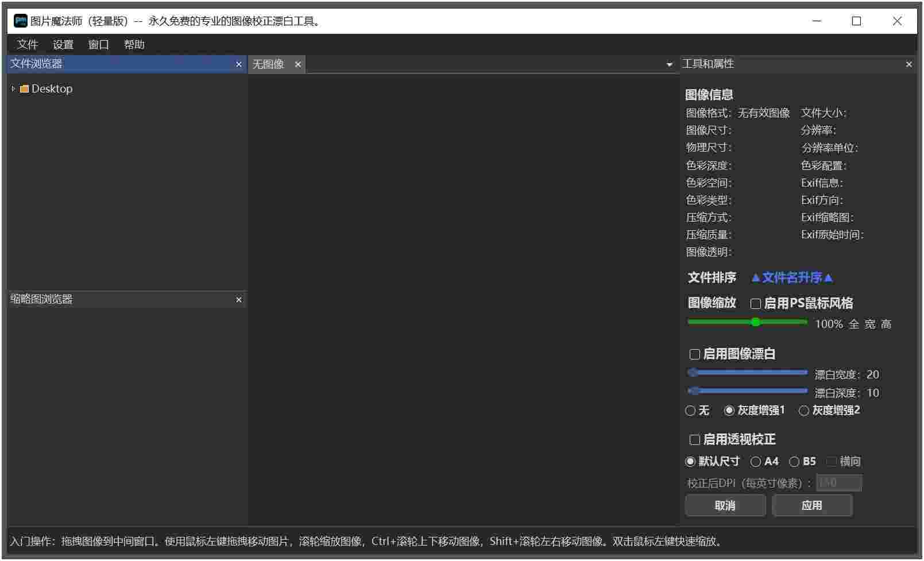Open the tab list dropdown arrow

point(669,64)
